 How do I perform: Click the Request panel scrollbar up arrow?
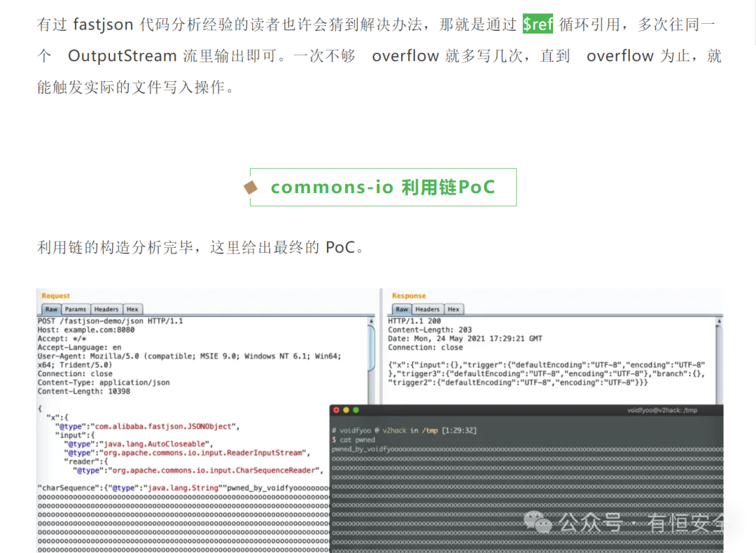coord(371,321)
